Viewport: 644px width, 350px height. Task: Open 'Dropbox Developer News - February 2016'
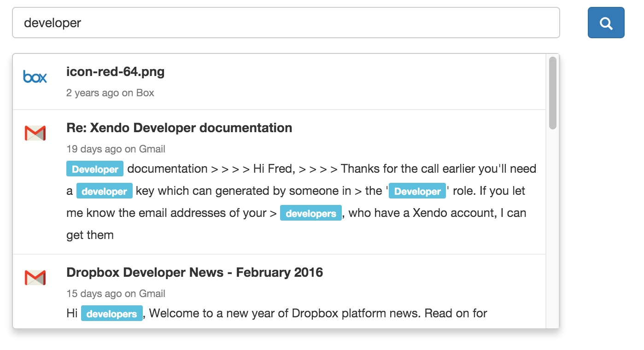click(x=195, y=272)
